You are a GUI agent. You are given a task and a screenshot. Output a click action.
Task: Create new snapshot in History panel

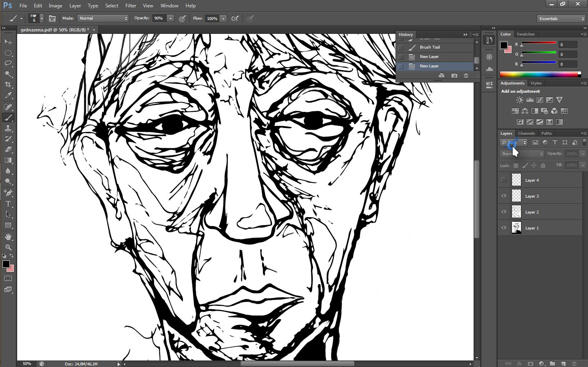pyautogui.click(x=454, y=76)
